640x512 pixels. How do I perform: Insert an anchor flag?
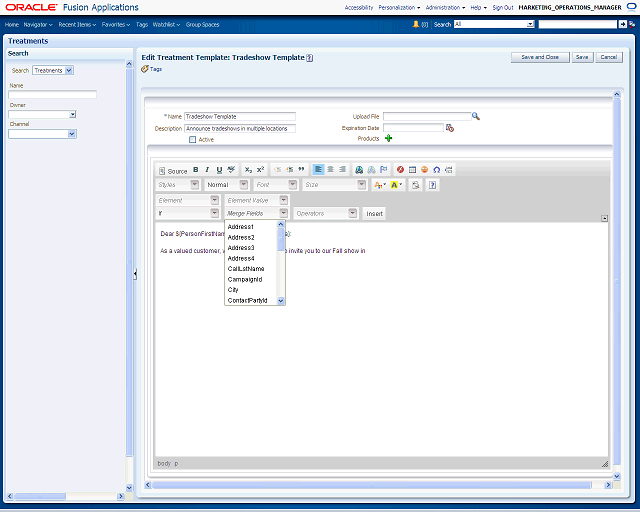383,170
